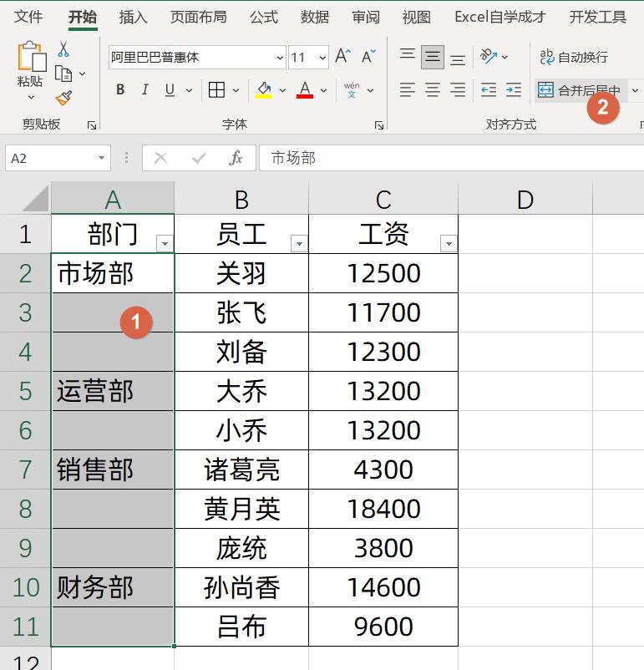Image resolution: width=644 pixels, height=670 pixels.
Task: Open the Name Box dropdown arrow
Action: pyautogui.click(x=101, y=158)
